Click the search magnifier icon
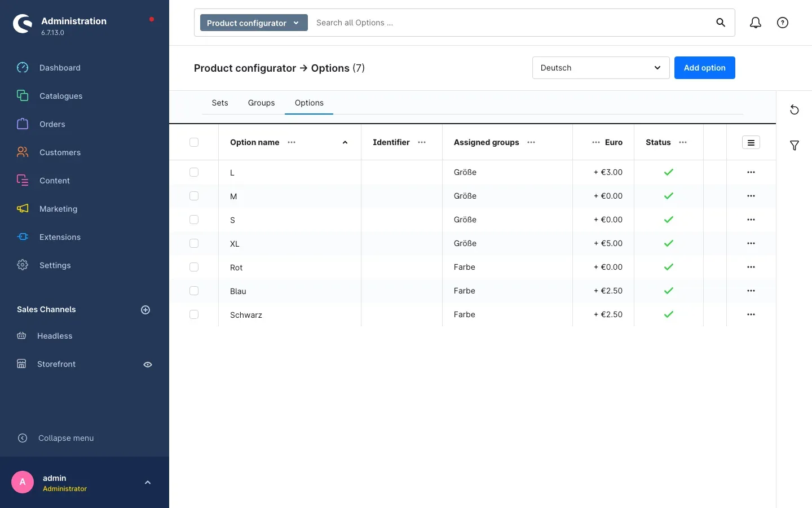The image size is (812, 508). 721,23
